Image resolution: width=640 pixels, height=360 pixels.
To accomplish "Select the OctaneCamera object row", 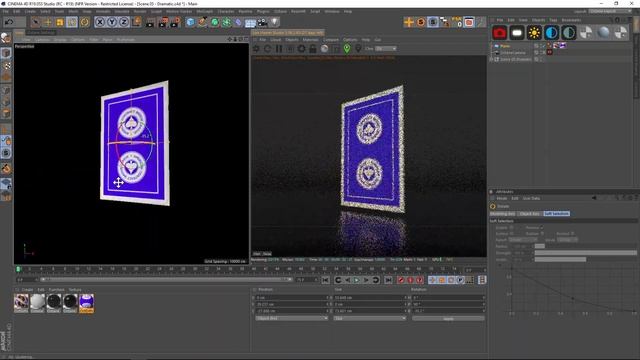I will pos(513,53).
